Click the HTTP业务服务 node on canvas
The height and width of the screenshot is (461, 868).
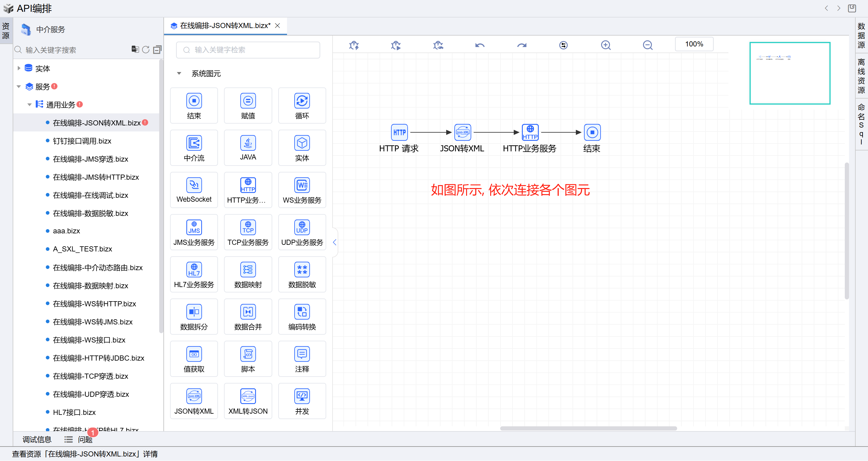pyautogui.click(x=530, y=132)
